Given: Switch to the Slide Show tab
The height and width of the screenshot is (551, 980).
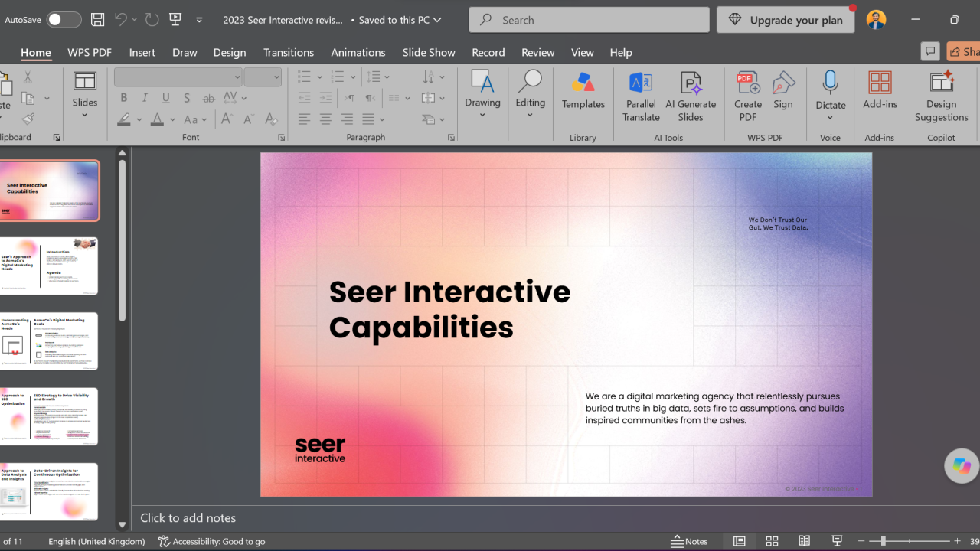Looking at the screenshot, I should tap(429, 52).
